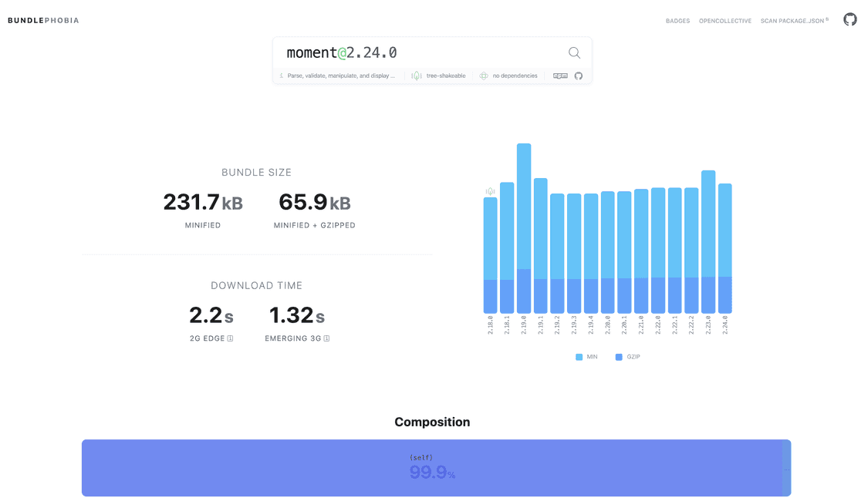Click tree-shake marker above 2.18.0 bar
This screenshot has width=868, height=498.
[490, 190]
